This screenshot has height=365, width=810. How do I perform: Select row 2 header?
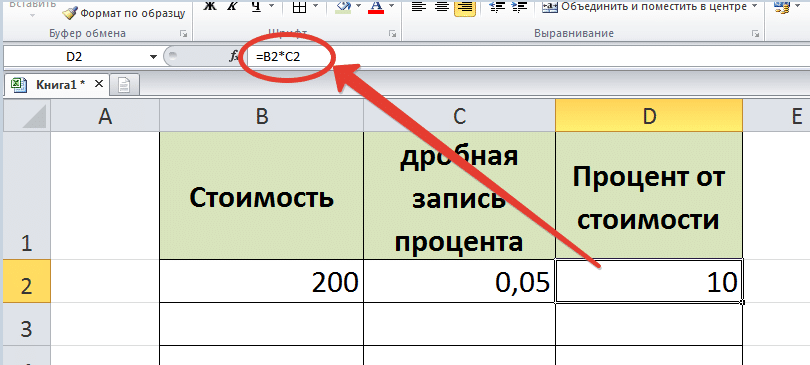click(x=27, y=281)
